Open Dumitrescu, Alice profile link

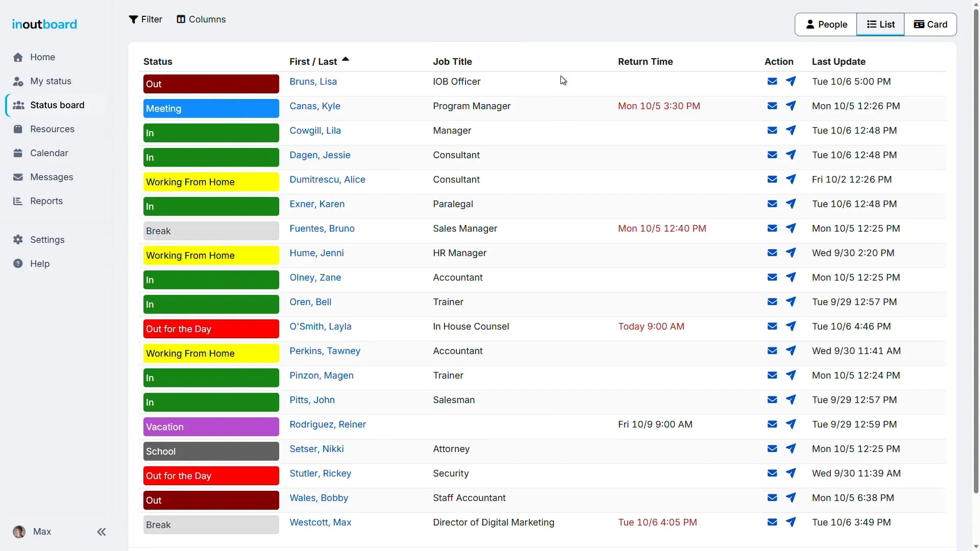[327, 180]
